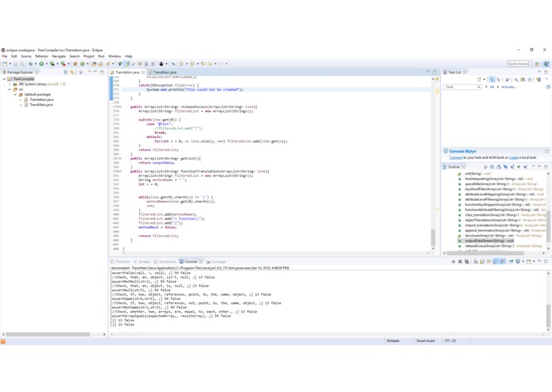
Task: Click the Connect link in Mylyn panel
Action: point(456,157)
